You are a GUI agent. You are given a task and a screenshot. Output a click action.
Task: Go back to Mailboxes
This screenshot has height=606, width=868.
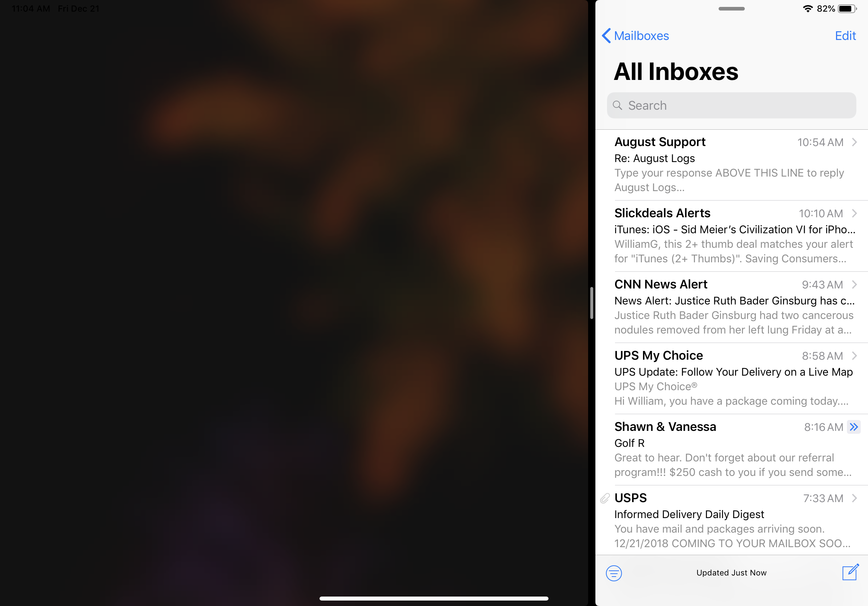pyautogui.click(x=635, y=36)
